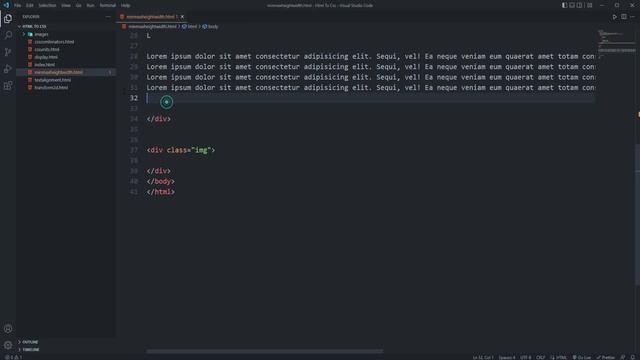Open the Manage gear icon
The height and width of the screenshot is (360, 640).
8,345
